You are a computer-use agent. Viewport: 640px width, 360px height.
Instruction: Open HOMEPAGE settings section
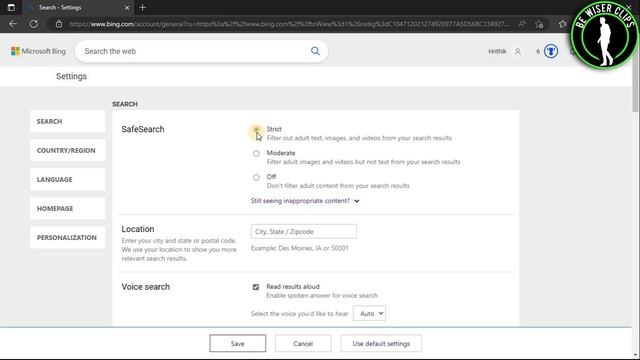(x=68, y=208)
